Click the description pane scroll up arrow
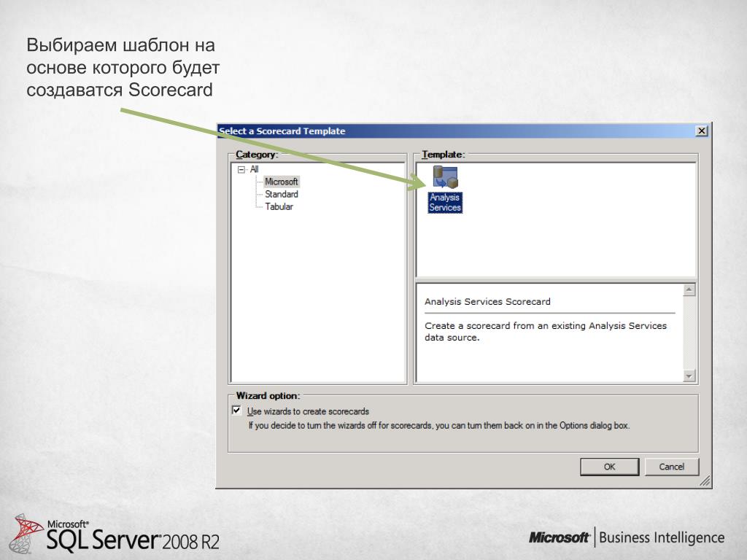 (x=689, y=289)
